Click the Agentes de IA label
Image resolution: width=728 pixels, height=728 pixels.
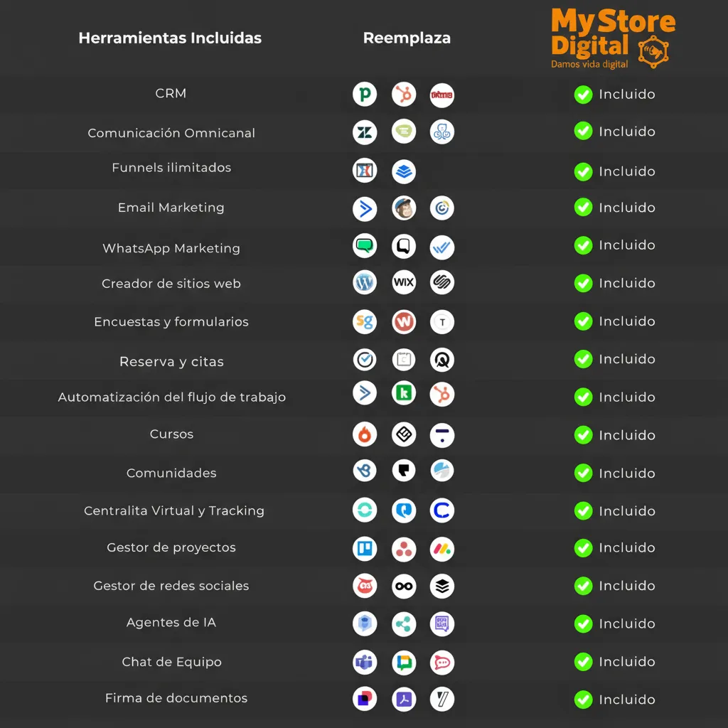tap(171, 623)
